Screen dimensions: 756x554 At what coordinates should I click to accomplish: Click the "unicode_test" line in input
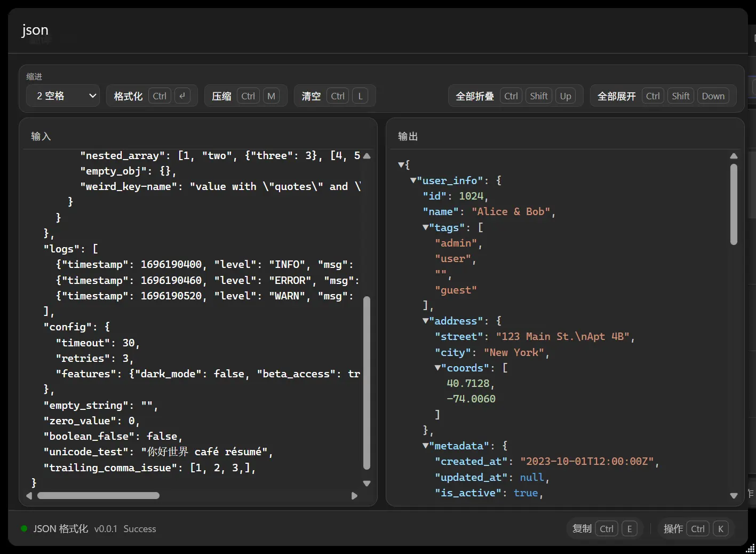click(x=158, y=452)
